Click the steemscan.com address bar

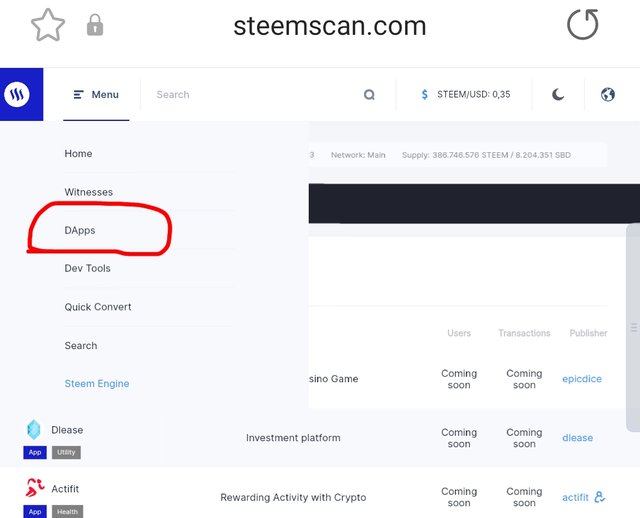[329, 26]
